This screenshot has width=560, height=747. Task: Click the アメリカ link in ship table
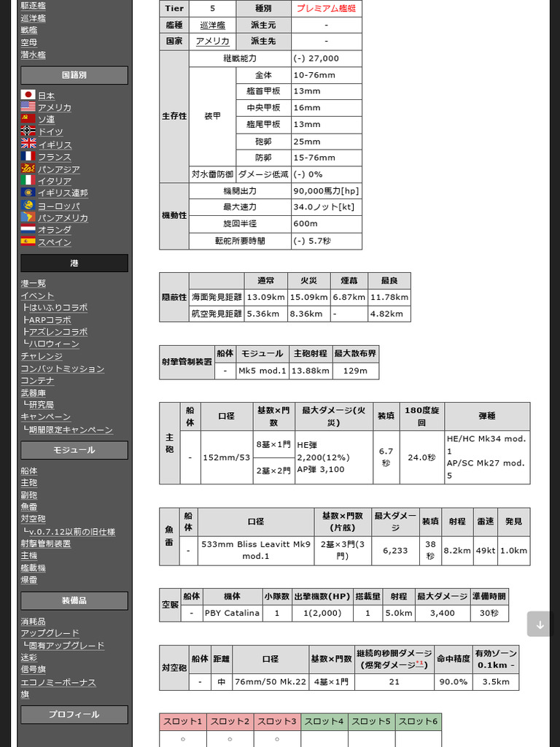212,41
